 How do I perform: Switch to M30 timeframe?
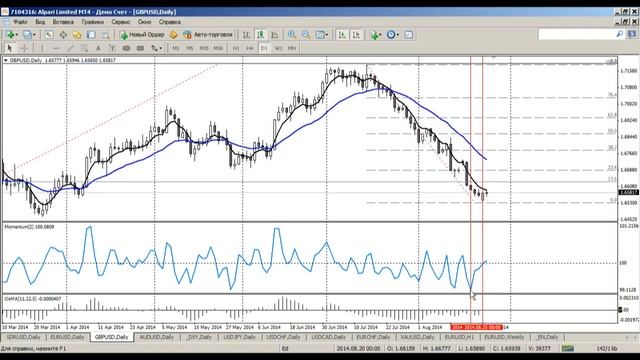[x=218, y=48]
